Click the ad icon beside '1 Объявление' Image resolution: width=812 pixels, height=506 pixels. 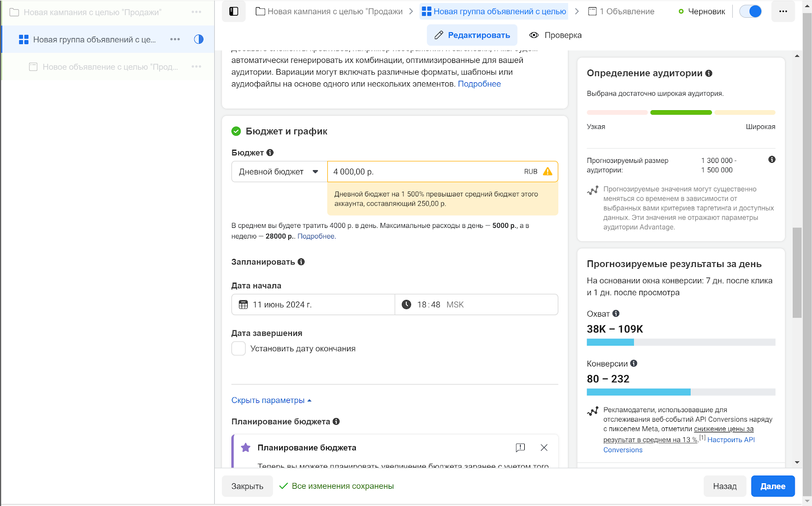[592, 11]
